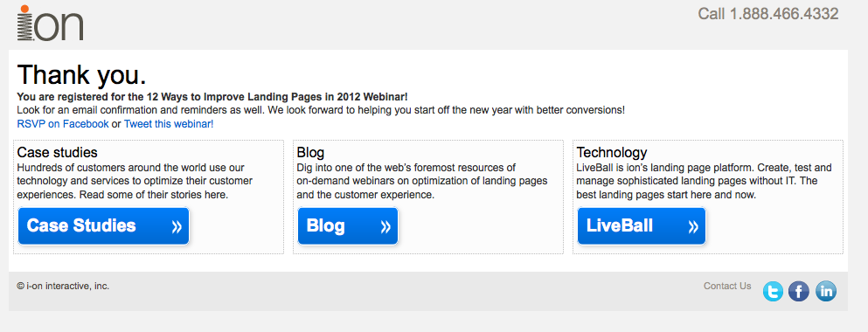The width and height of the screenshot is (868, 332).
Task: Click the Technology panel heading
Action: [x=612, y=152]
